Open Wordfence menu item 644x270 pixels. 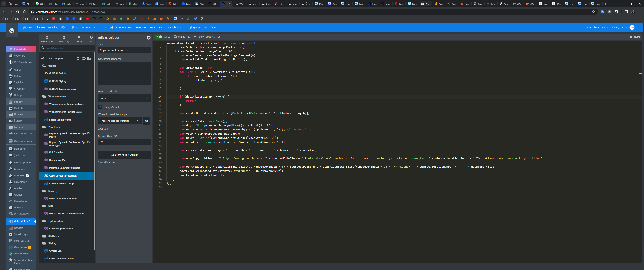(x=21, y=247)
